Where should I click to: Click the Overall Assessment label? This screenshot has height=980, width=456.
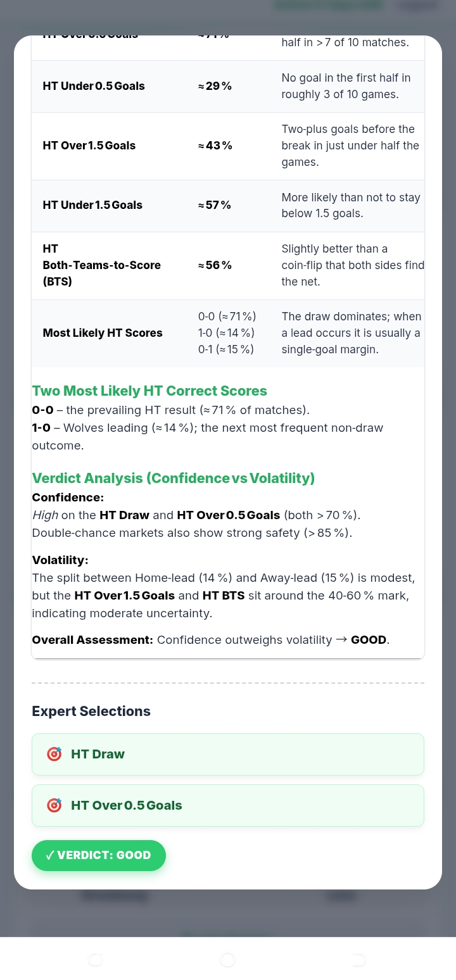[92, 640]
